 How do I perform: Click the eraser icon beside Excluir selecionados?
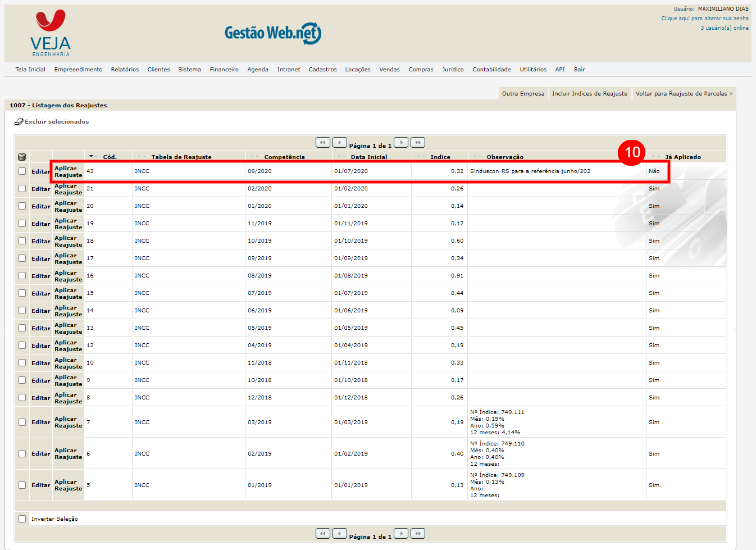coord(19,122)
